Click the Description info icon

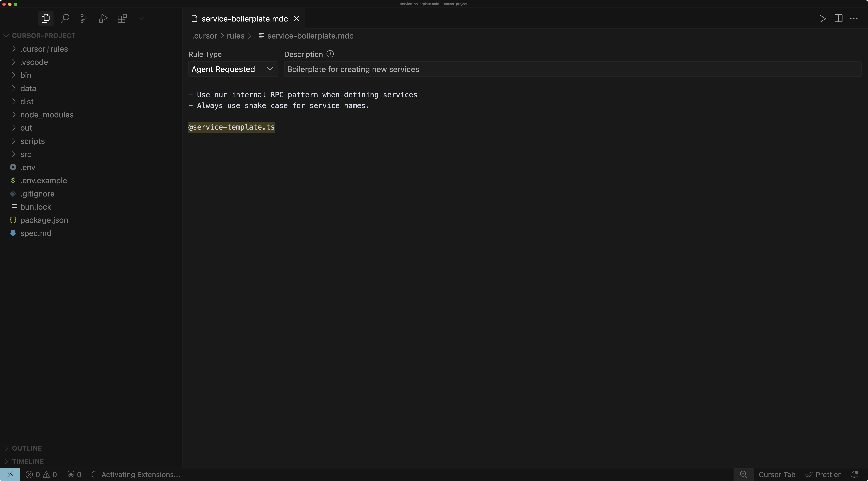pos(330,54)
